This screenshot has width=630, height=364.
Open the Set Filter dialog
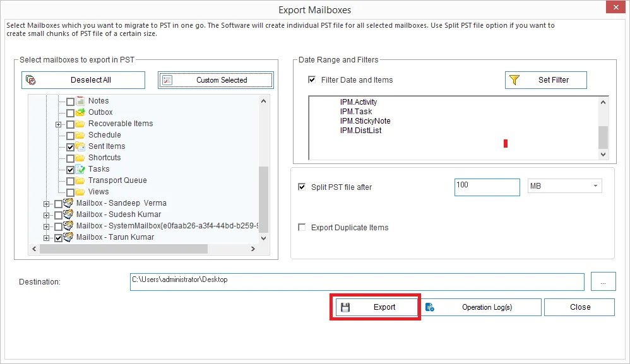pos(545,80)
